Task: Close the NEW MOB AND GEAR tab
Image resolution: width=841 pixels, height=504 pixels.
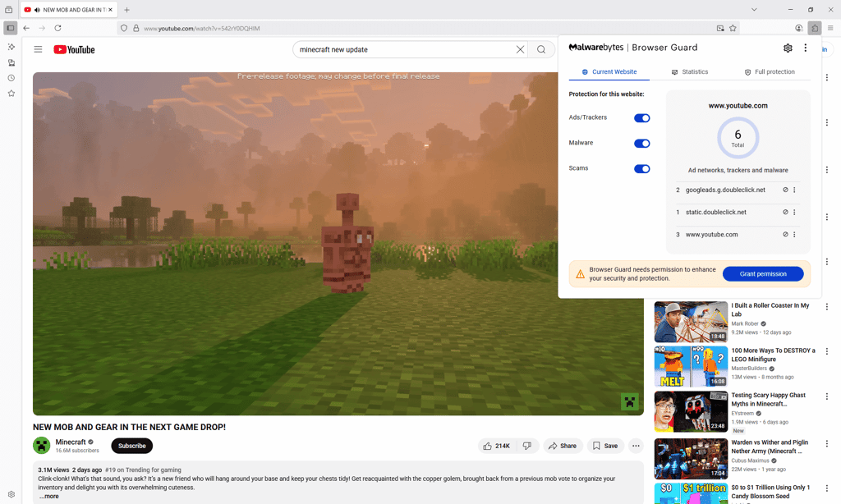Action: click(x=111, y=10)
